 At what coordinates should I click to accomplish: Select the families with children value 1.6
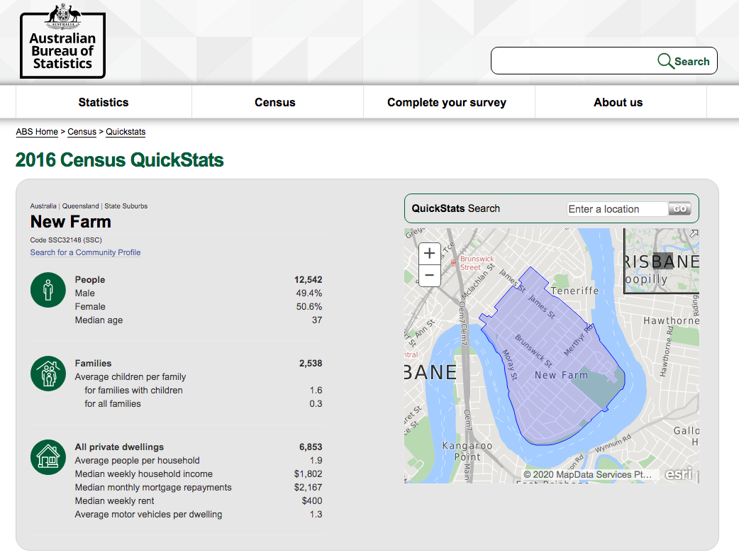coord(316,391)
